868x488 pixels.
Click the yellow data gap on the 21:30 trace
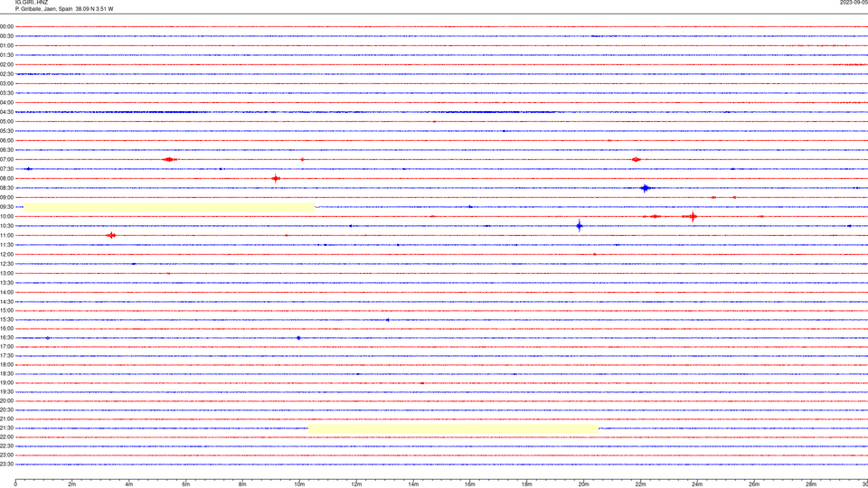453,428
